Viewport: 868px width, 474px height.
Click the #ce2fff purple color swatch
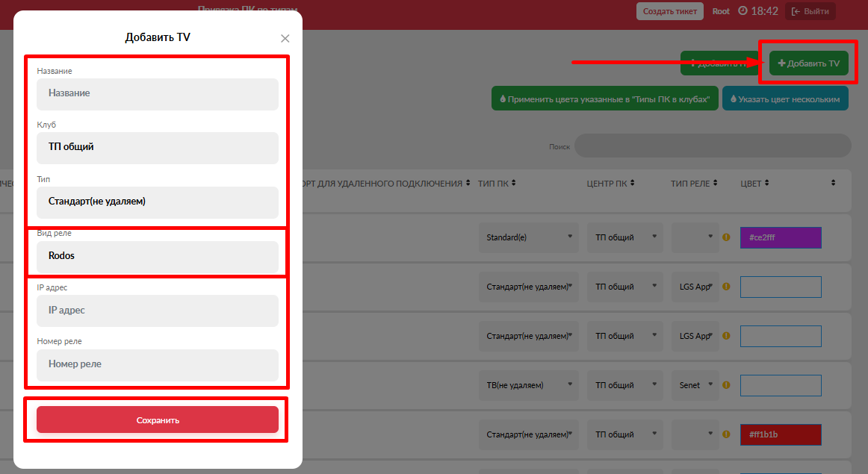[x=781, y=237]
